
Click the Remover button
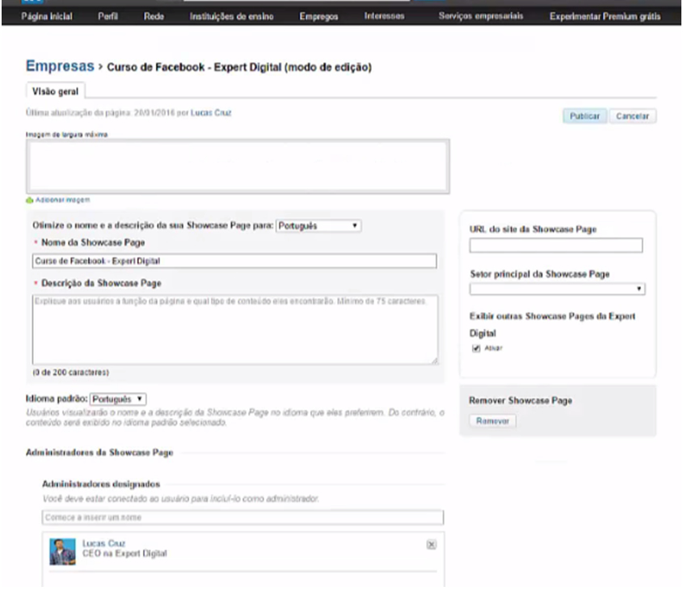[492, 421]
